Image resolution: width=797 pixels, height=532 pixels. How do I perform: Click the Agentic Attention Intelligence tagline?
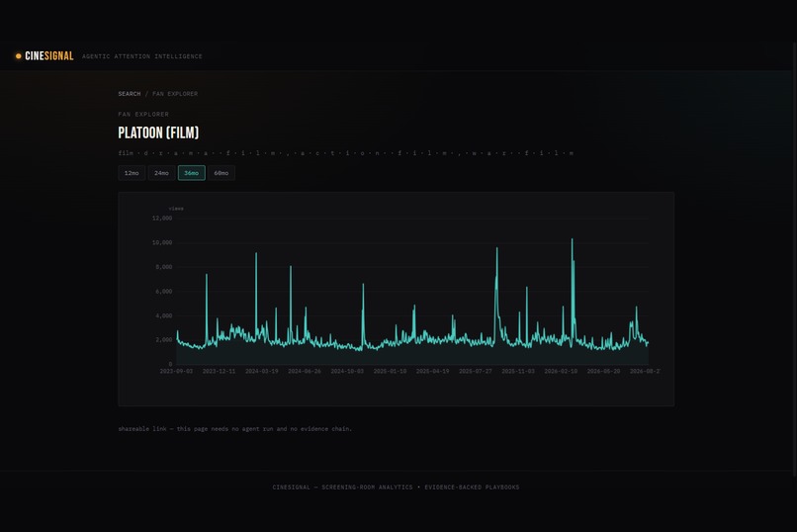coord(141,56)
